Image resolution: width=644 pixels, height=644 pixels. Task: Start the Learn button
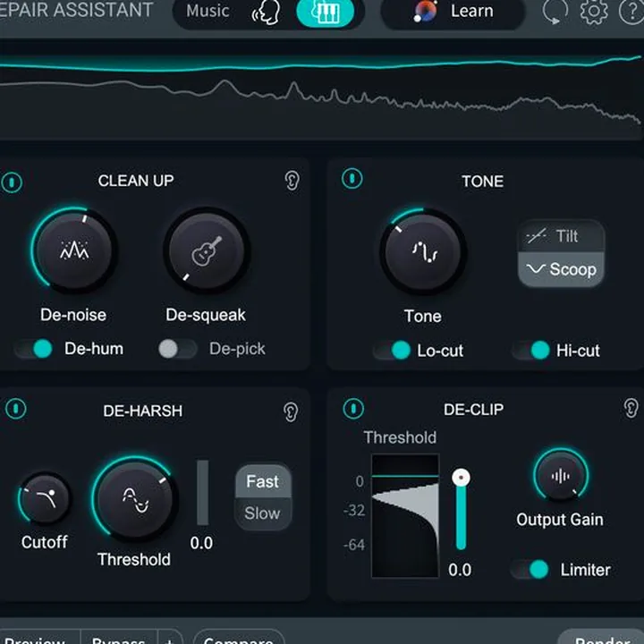(453, 12)
